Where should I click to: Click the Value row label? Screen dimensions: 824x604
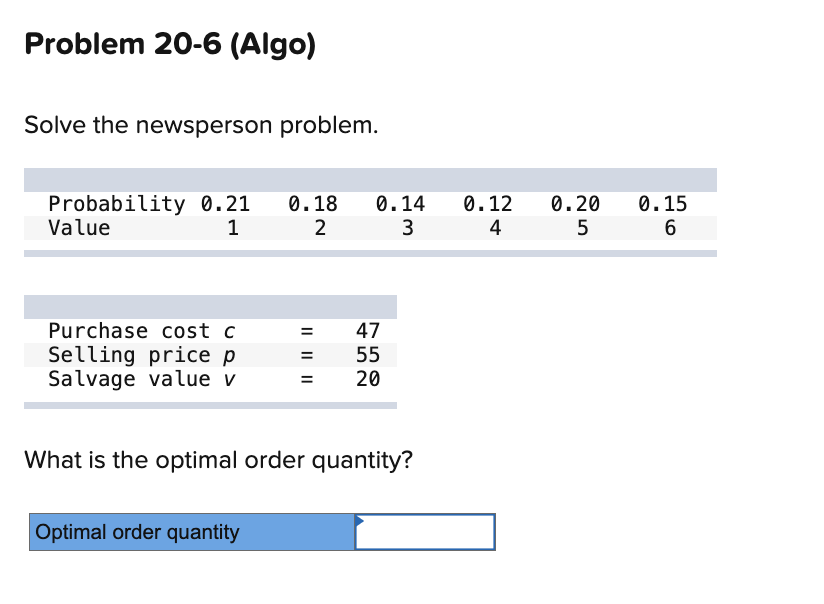point(80,228)
